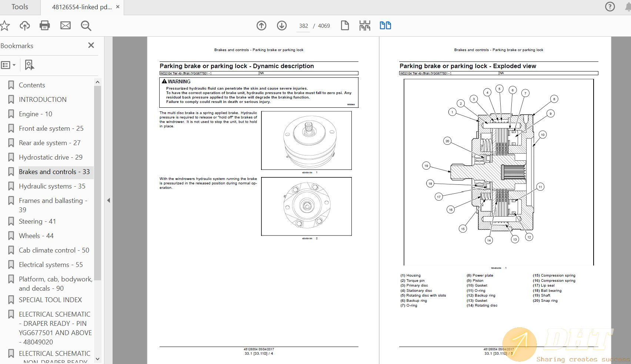Click bookmark icon beside Rear axle system - 27
This screenshot has width=631, height=364.
pos(11,143)
